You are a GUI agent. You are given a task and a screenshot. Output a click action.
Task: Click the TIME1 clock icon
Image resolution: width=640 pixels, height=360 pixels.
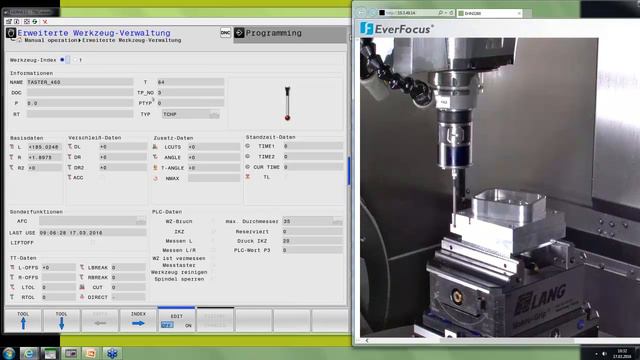(x=247, y=146)
